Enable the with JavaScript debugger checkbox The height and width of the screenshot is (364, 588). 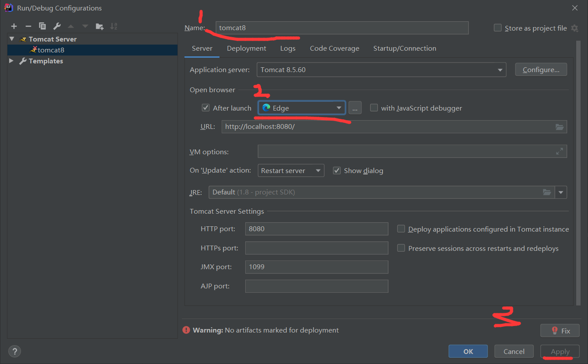(x=374, y=108)
